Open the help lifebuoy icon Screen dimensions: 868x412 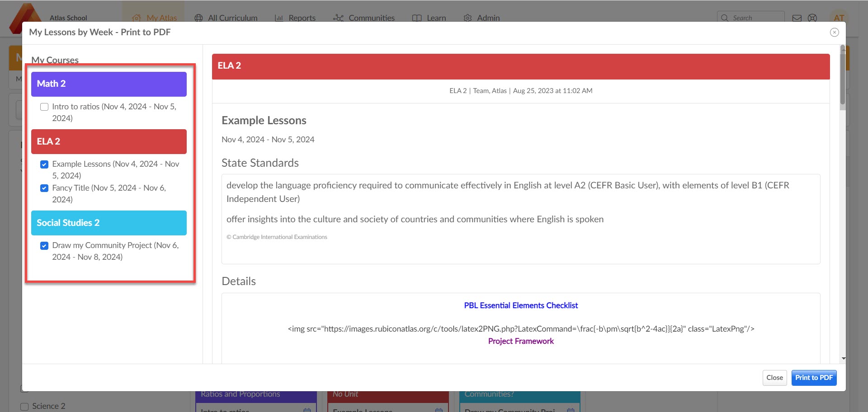point(812,18)
